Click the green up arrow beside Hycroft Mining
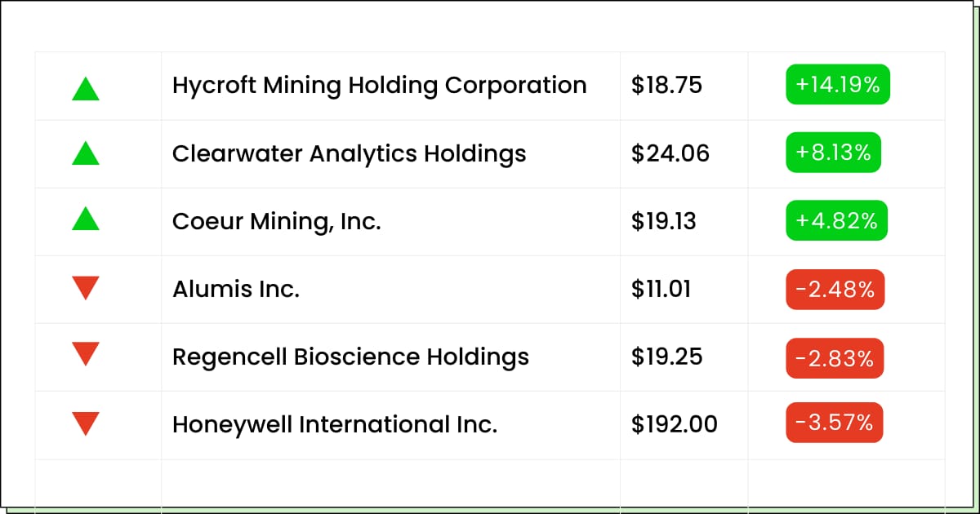 pos(86,88)
